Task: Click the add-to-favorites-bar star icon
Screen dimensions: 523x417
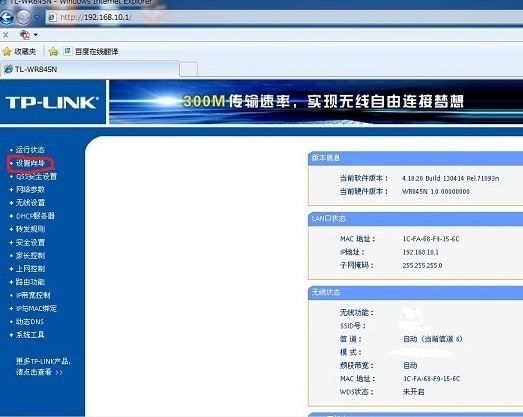Action: pyautogui.click(x=53, y=51)
